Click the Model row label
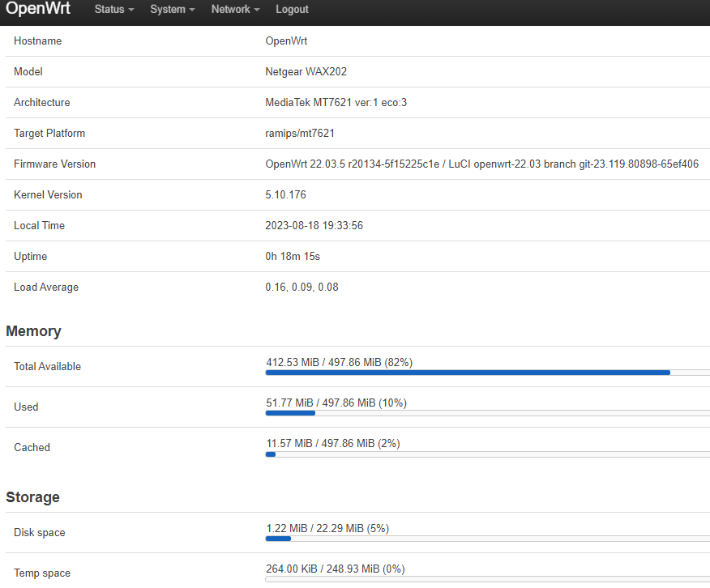Viewport: 710px width, 588px height. (28, 71)
